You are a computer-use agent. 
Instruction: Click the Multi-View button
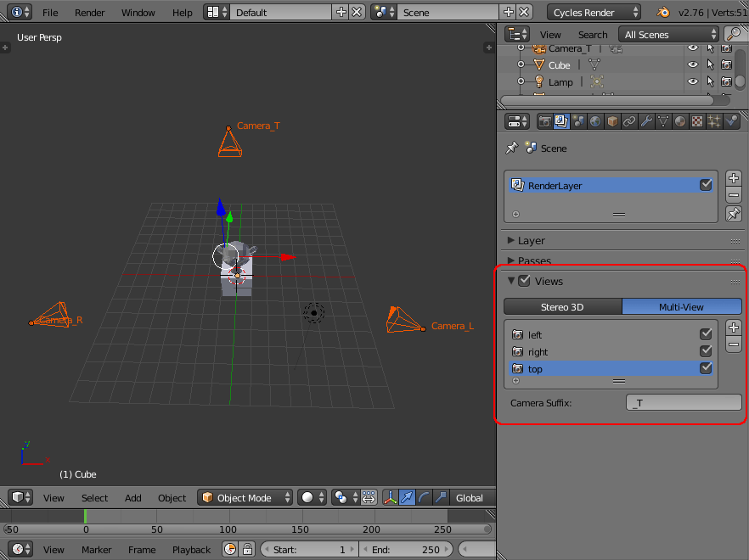click(x=682, y=306)
